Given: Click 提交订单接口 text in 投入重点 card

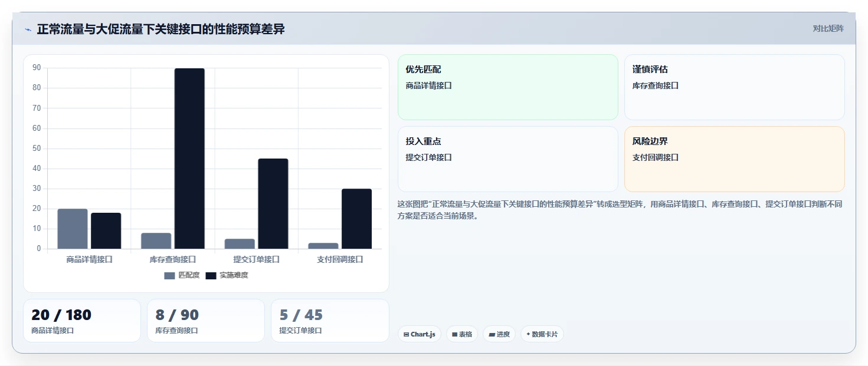Looking at the screenshot, I should click(x=428, y=157).
